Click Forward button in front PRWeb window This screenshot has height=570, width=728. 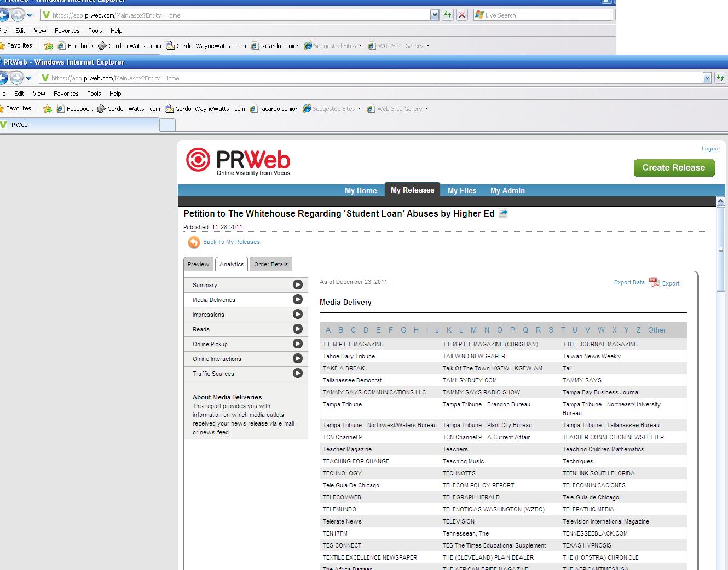(17, 78)
